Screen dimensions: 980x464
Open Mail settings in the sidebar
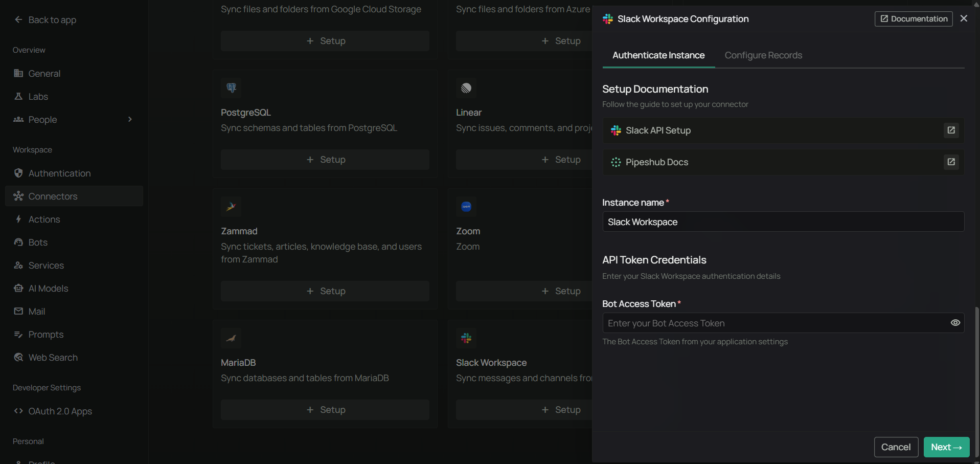[x=74, y=311]
